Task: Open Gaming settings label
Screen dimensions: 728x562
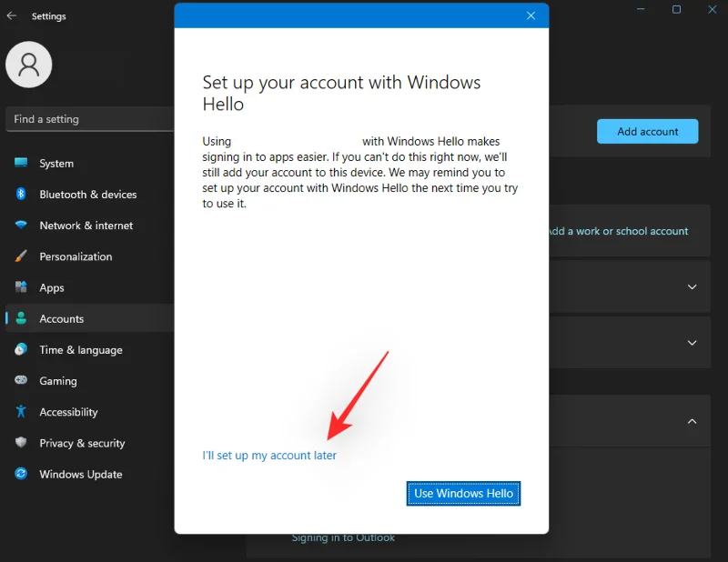Action: pos(58,381)
